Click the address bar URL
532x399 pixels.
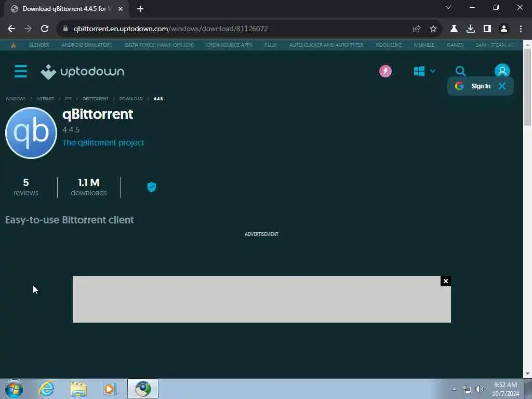click(170, 29)
